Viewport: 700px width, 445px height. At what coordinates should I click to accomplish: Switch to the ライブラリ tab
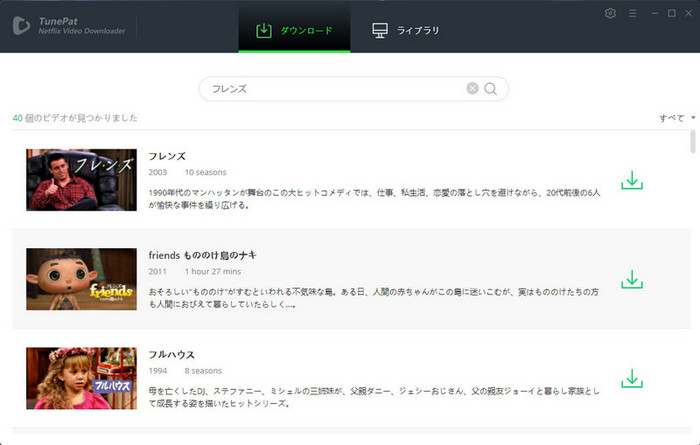point(406,30)
